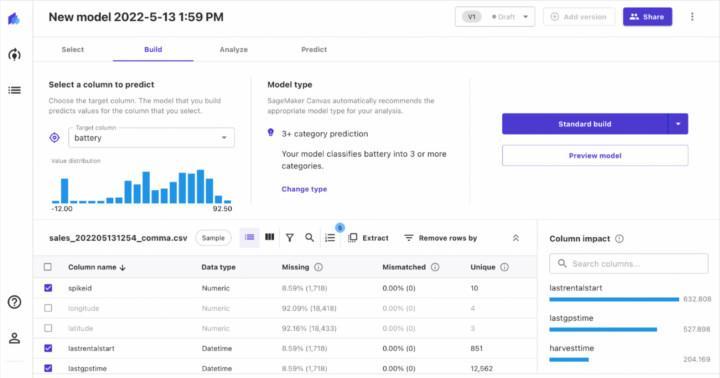
Task: Click the search magnifier in dataset toolbar
Action: pos(309,237)
